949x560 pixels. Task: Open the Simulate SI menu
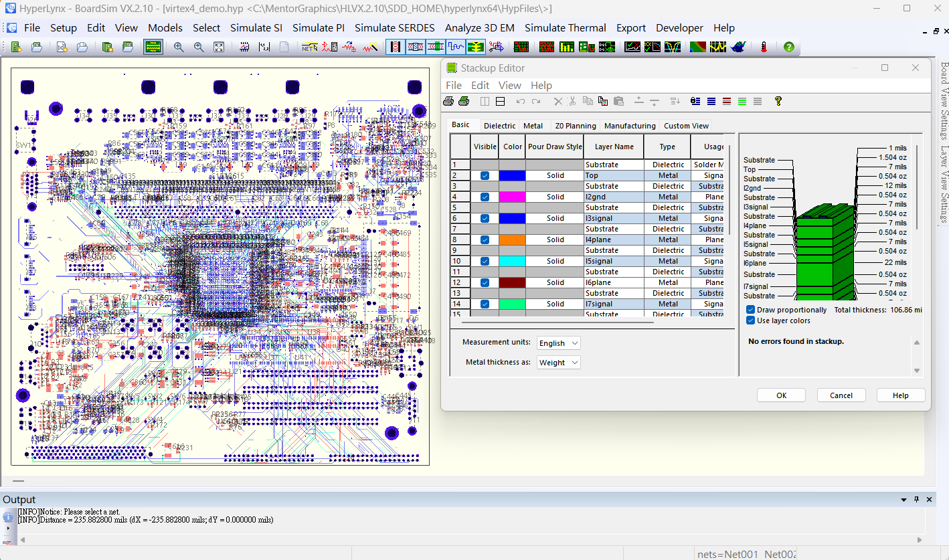256,28
